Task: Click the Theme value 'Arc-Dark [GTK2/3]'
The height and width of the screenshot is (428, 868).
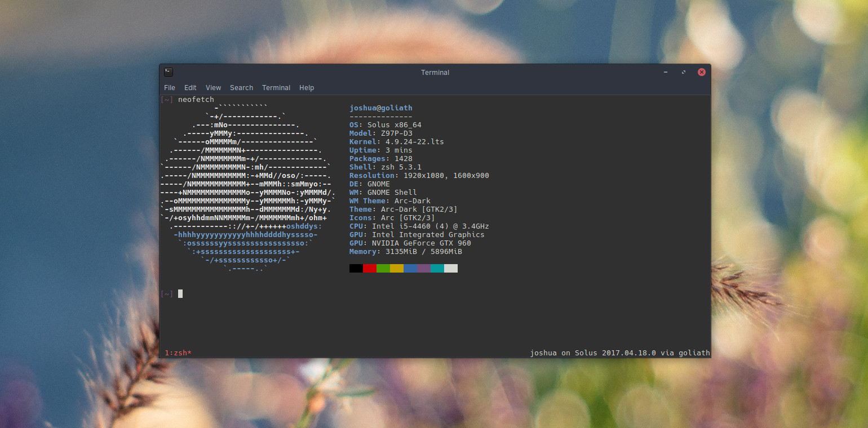Action: (419, 209)
